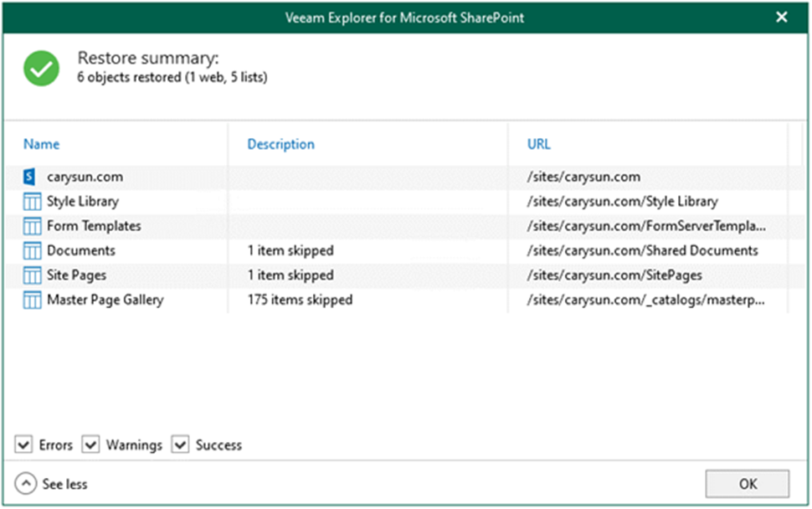The height and width of the screenshot is (509, 812).
Task: Click '1 item skipped' in the Site Pages row
Action: click(290, 275)
